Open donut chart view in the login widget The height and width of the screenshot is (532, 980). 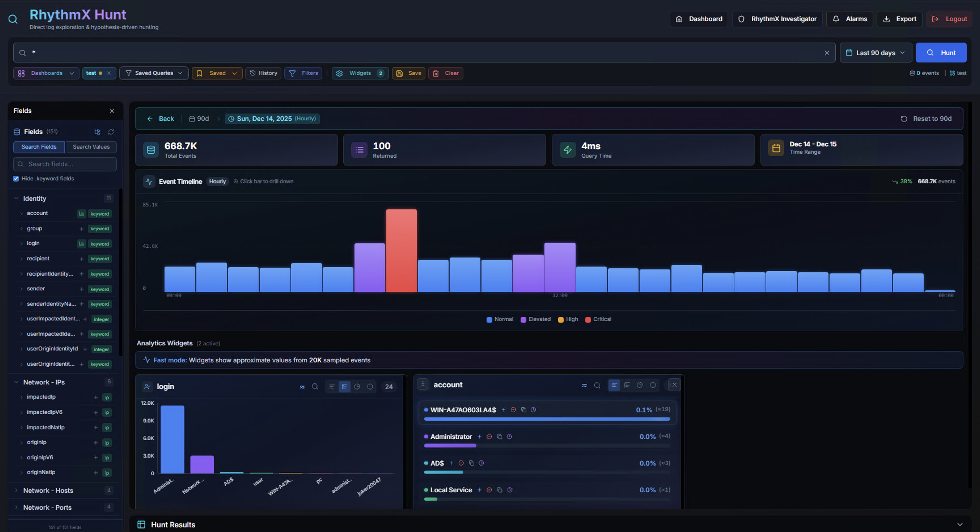[x=370, y=386]
